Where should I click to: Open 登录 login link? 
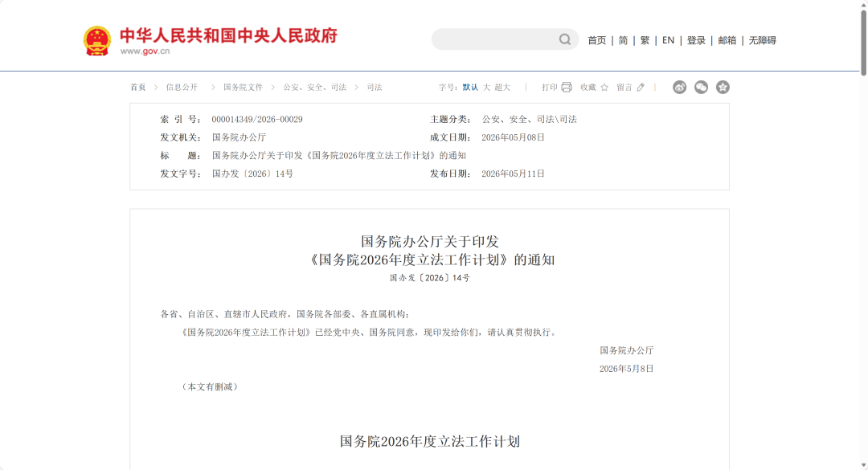[696, 40]
